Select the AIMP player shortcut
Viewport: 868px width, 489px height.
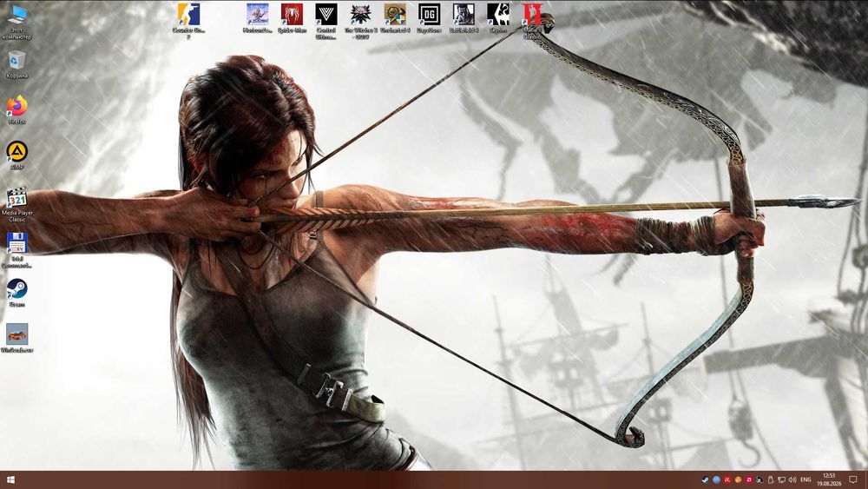(17, 155)
